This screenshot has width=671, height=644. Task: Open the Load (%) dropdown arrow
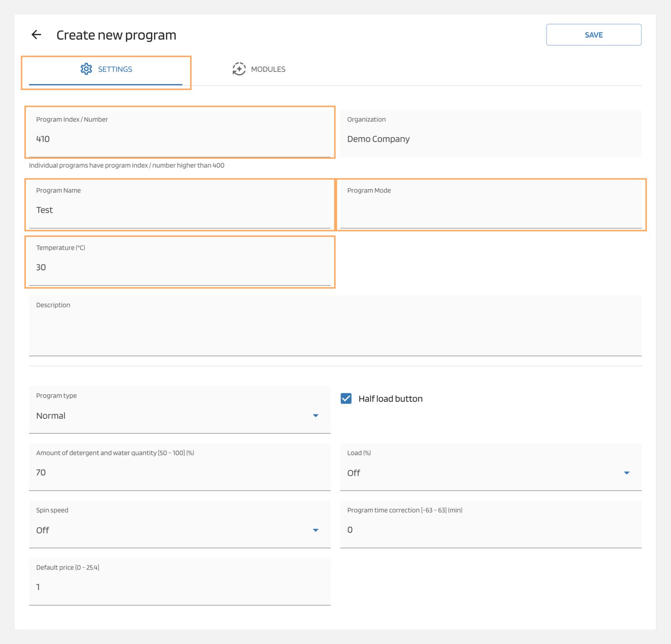626,473
